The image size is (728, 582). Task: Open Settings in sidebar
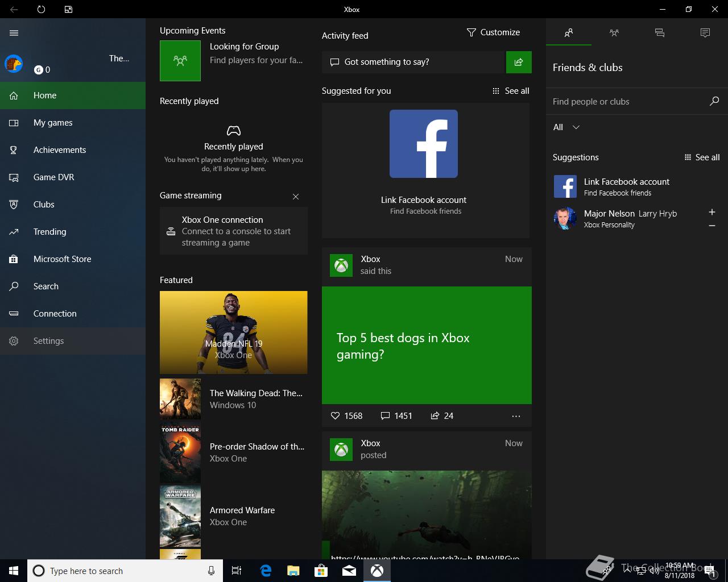click(x=73, y=341)
